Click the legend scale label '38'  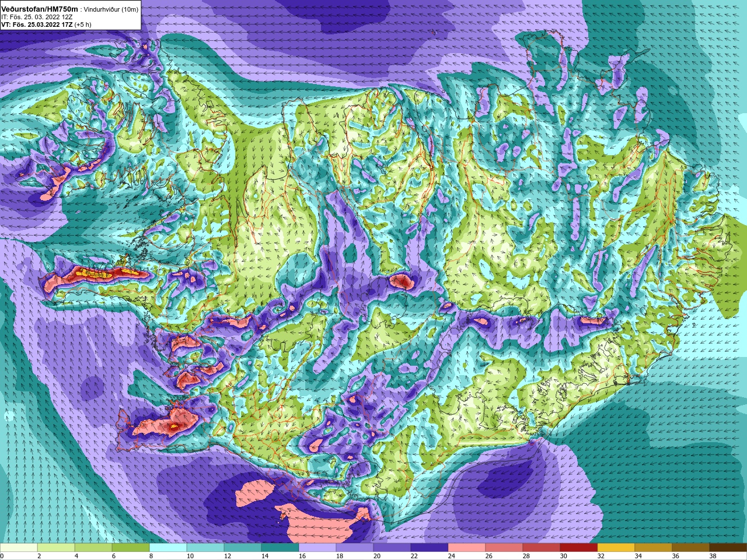713,556
